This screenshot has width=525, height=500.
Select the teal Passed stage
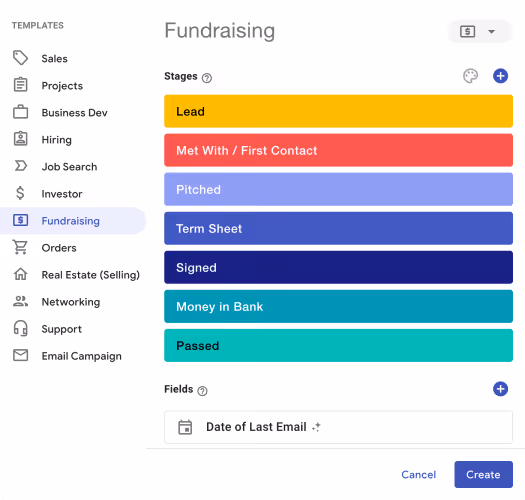[338, 345]
